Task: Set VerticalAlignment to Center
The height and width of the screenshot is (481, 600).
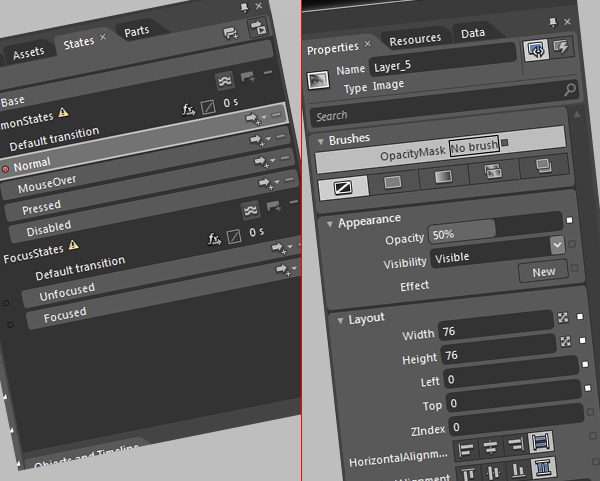Action: [493, 472]
